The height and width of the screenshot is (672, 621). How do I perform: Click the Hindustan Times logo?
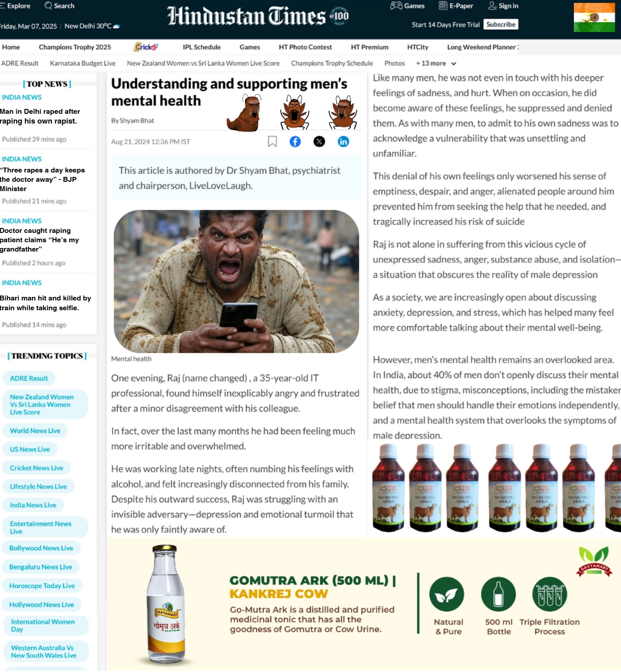coord(258,16)
